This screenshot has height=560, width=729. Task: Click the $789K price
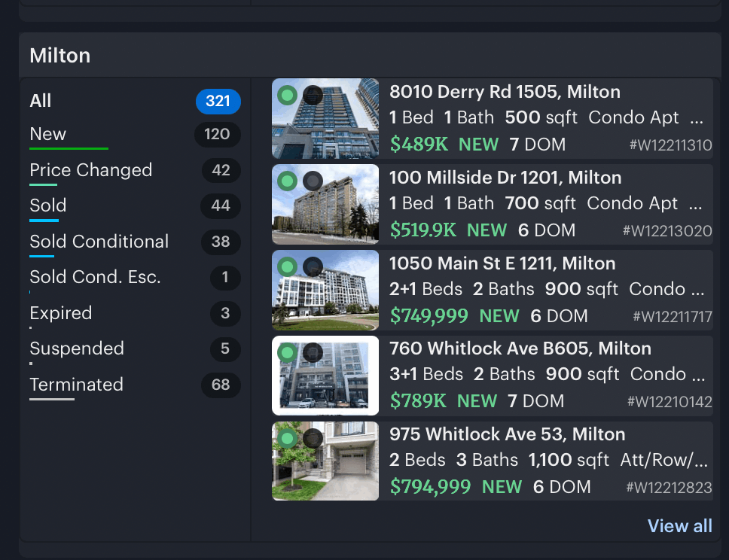[x=418, y=401]
